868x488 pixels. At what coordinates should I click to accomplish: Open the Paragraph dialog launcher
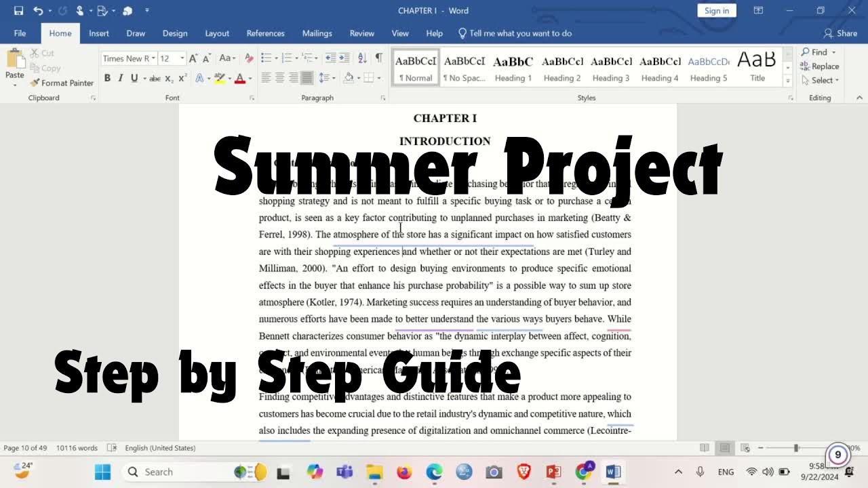pyautogui.click(x=382, y=98)
